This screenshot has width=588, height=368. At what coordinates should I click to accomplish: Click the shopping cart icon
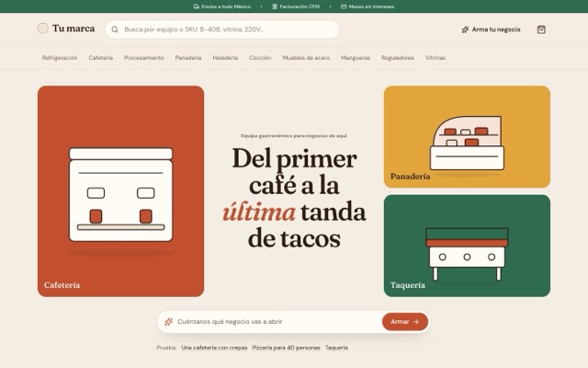[x=541, y=29]
